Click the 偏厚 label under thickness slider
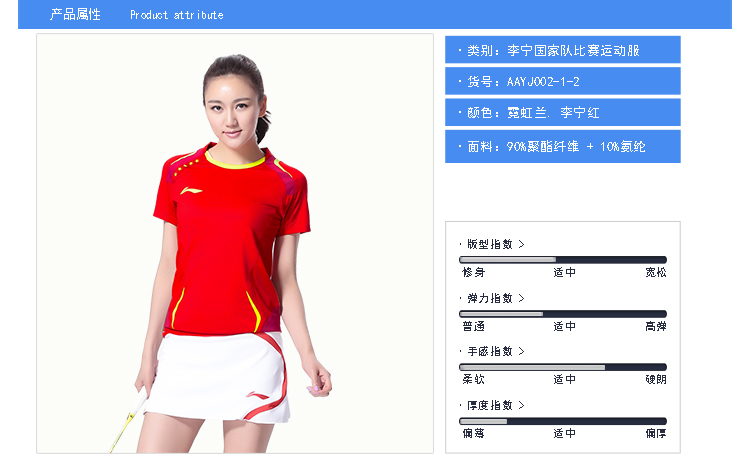The width and height of the screenshot is (750, 465). [655, 433]
